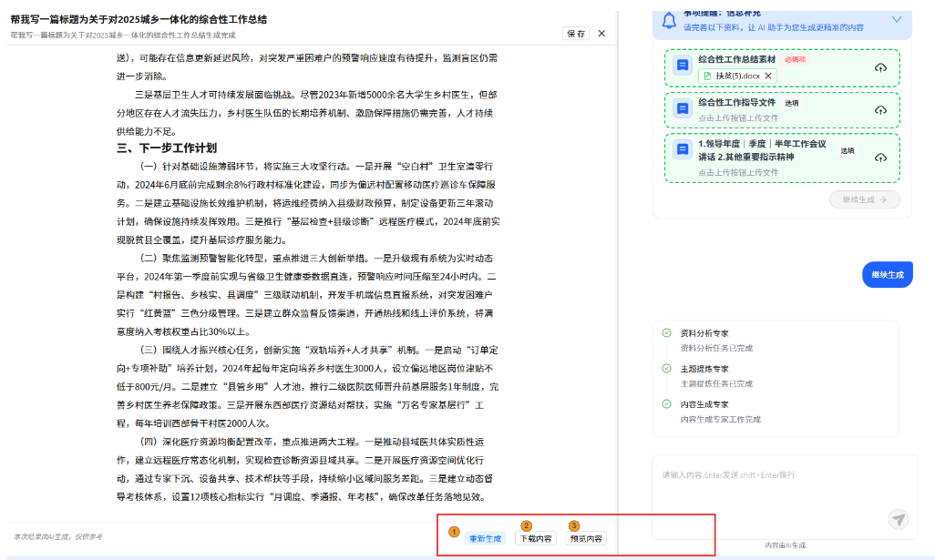Click the send paper-plane icon

tap(899, 519)
